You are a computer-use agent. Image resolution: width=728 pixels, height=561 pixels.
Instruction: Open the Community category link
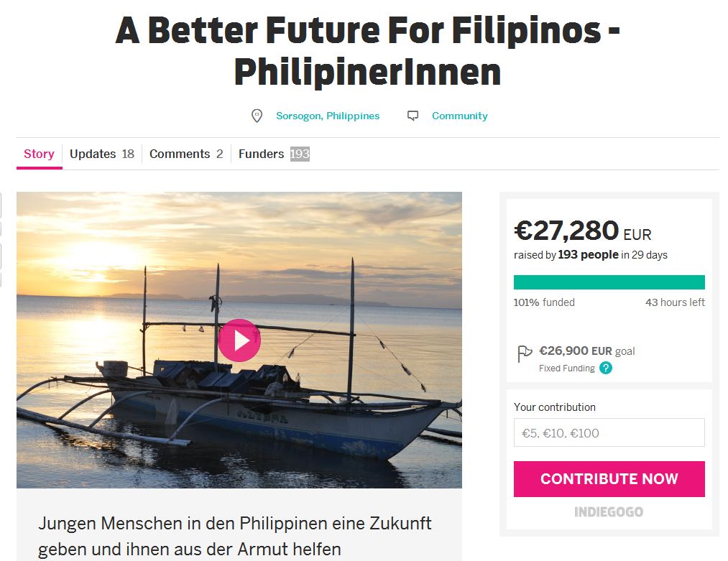click(x=460, y=116)
